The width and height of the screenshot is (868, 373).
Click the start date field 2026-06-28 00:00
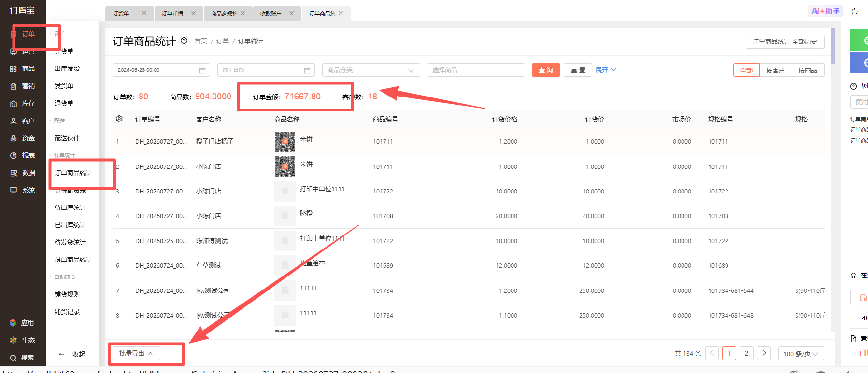(x=161, y=70)
